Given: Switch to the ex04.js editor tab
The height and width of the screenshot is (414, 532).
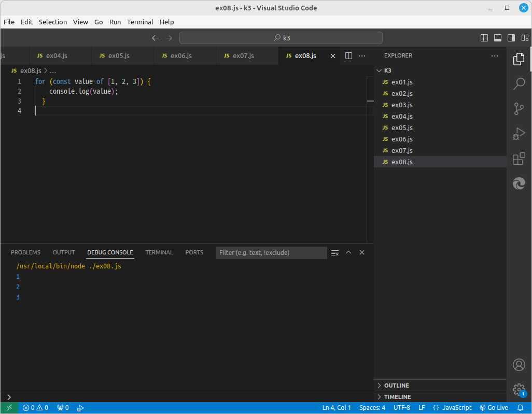Looking at the screenshot, I should (x=60, y=56).
